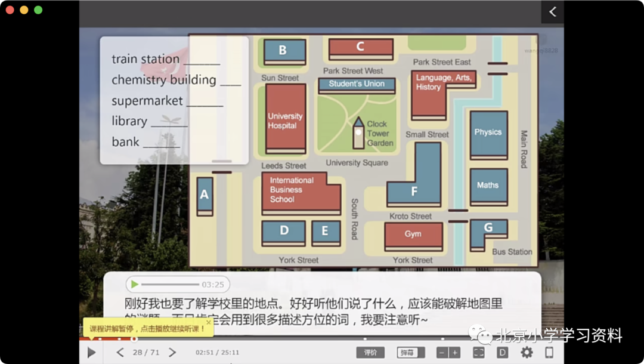Click the 28 / 71 slide counter
Viewport: 644px width, 364px height.
pos(146,353)
